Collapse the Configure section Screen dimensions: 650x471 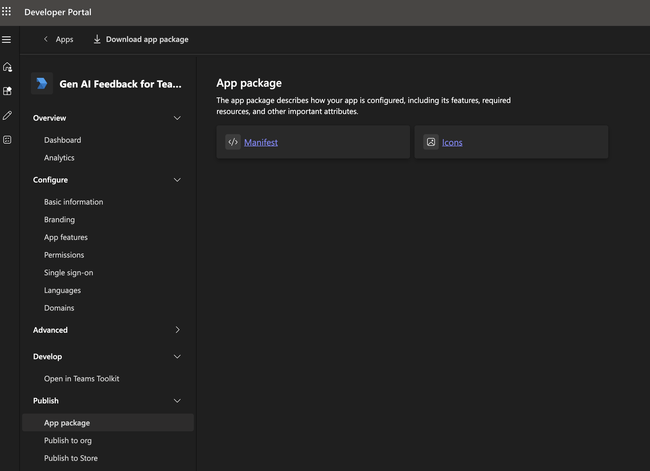pyautogui.click(x=177, y=180)
